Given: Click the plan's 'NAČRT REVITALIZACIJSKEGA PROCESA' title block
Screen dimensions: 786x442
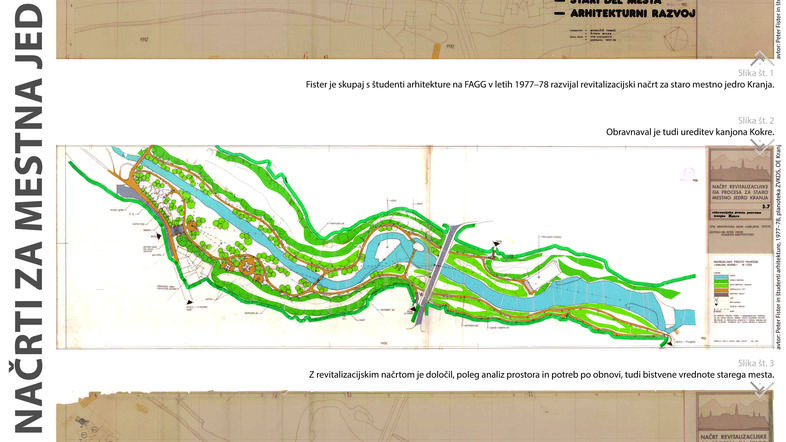Looking at the screenshot, I should tap(738, 197).
